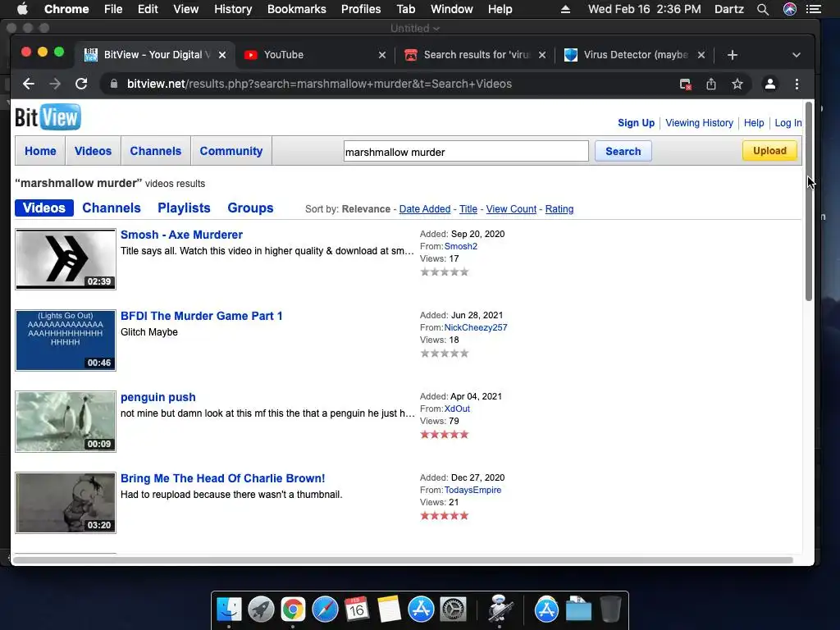Click the padlock site info icon
Screen dimensions: 840x630
click(x=113, y=84)
